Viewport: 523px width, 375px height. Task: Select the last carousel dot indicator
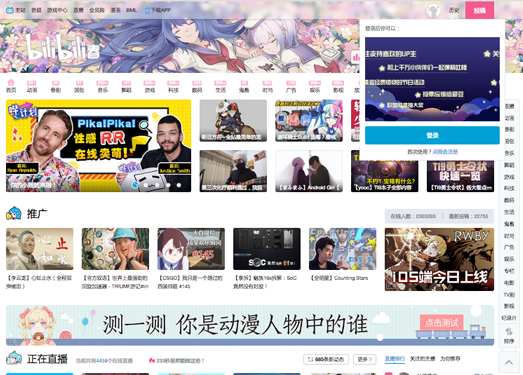pos(179,185)
